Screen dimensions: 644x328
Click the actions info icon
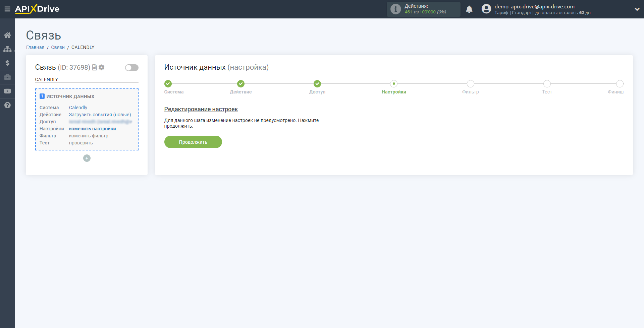396,9
